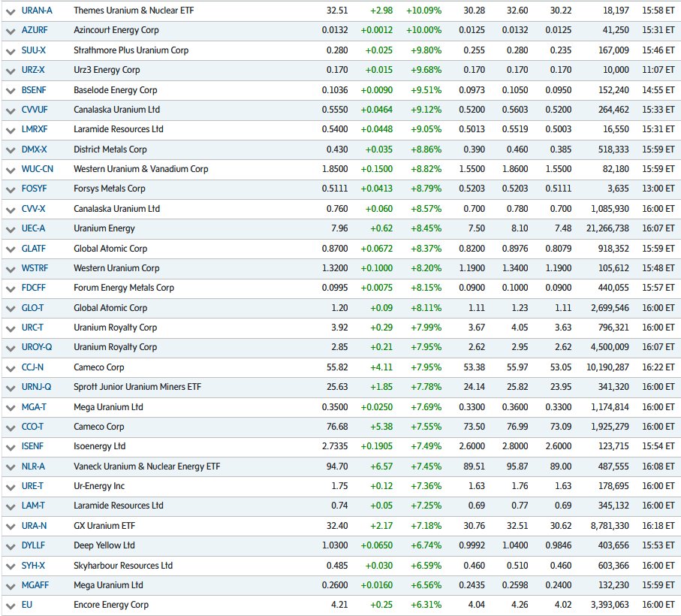
Task: Open the FDCFF ticker link
Action: 34,288
